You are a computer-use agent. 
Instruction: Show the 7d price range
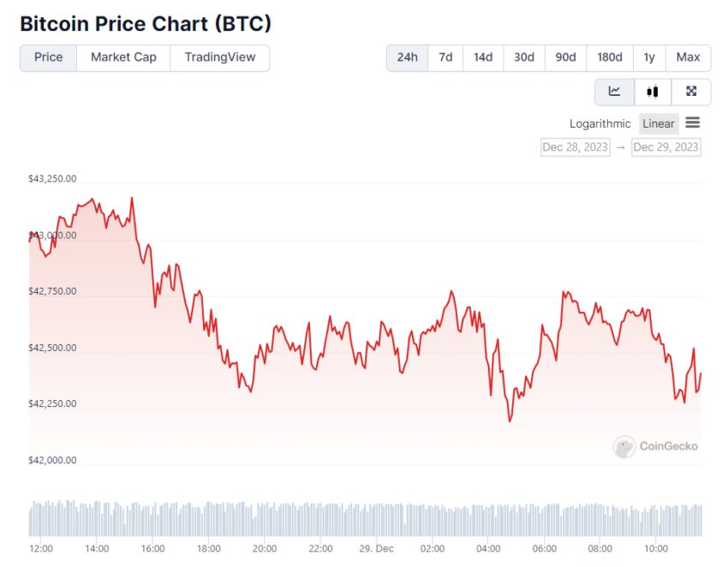coord(445,58)
